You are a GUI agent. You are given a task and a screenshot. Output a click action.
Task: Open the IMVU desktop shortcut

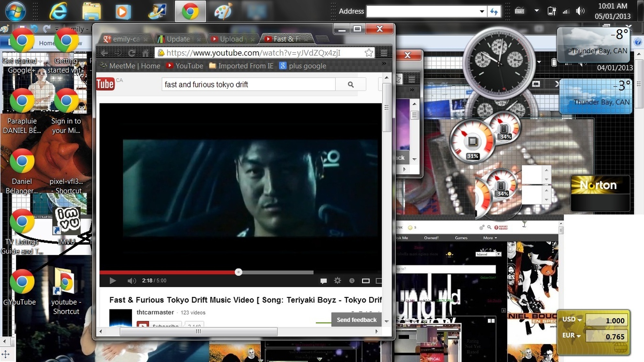(x=67, y=227)
